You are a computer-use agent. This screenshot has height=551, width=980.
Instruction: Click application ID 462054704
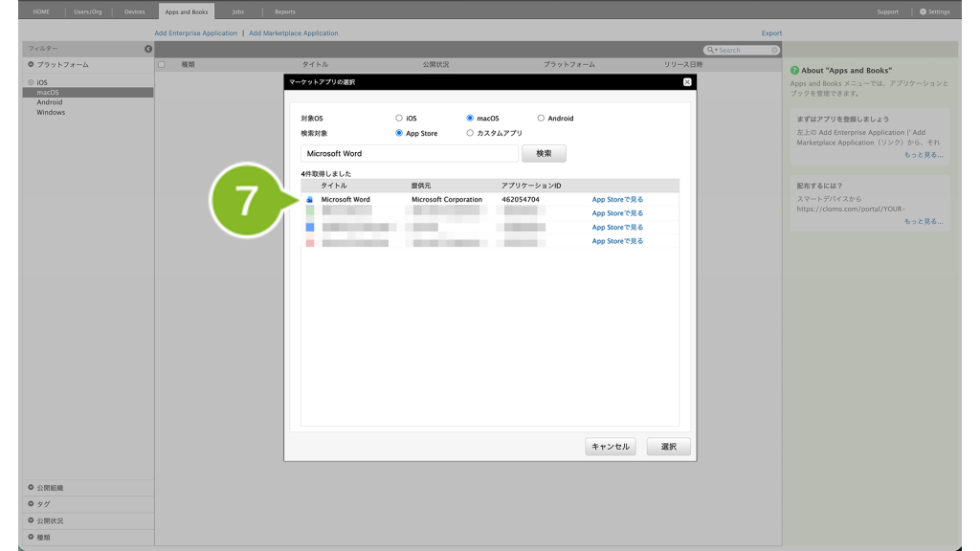(521, 199)
